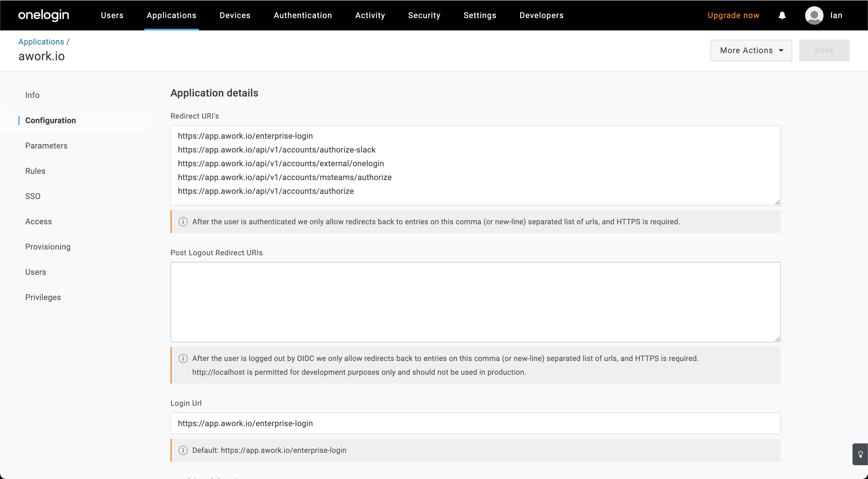Screen dimensions: 868x479
Task: Click the Save button
Action: (x=824, y=51)
